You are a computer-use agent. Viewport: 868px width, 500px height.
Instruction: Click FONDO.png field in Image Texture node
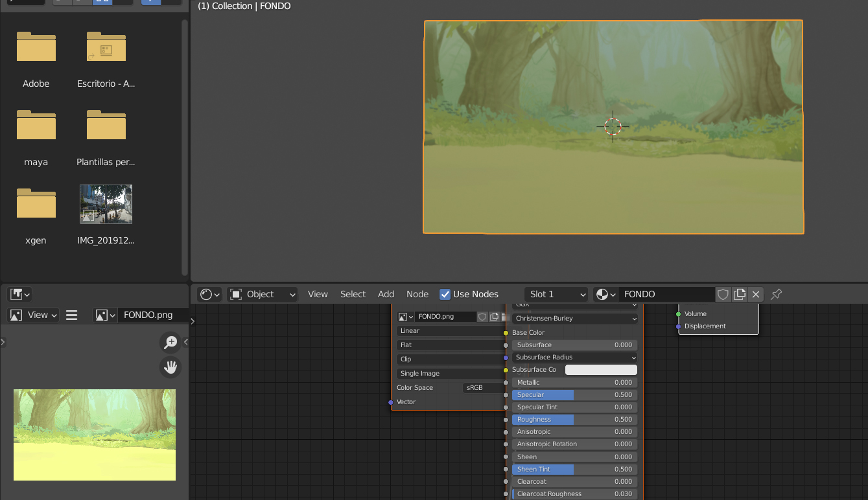coord(445,317)
